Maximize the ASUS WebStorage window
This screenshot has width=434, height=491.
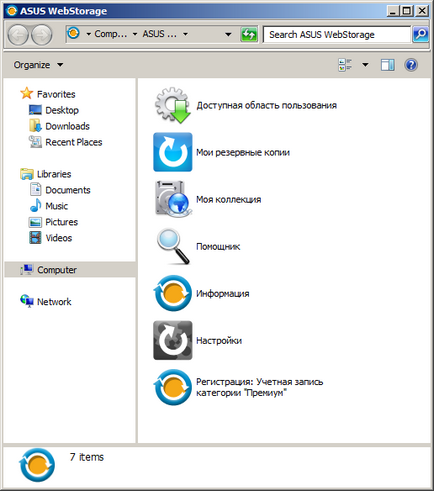tap(407, 11)
